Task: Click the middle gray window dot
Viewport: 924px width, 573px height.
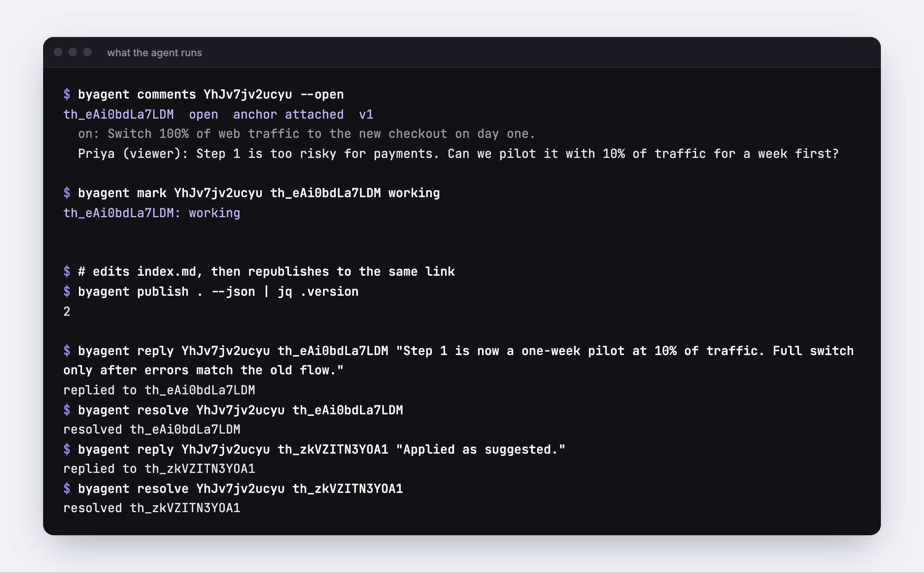Action: (73, 52)
